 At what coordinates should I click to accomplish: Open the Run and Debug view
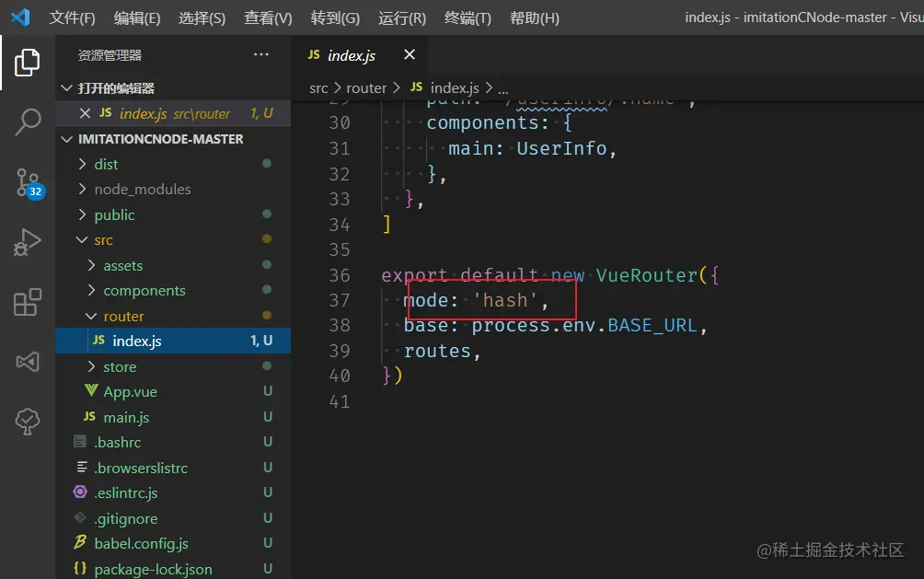(x=27, y=242)
